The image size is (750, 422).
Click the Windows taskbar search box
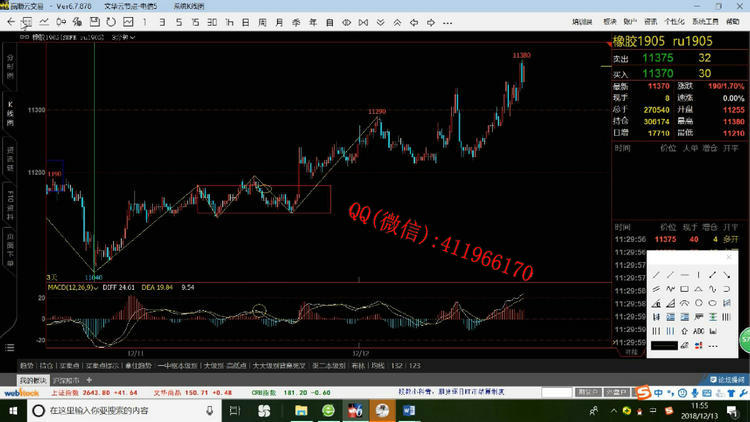tap(100, 410)
